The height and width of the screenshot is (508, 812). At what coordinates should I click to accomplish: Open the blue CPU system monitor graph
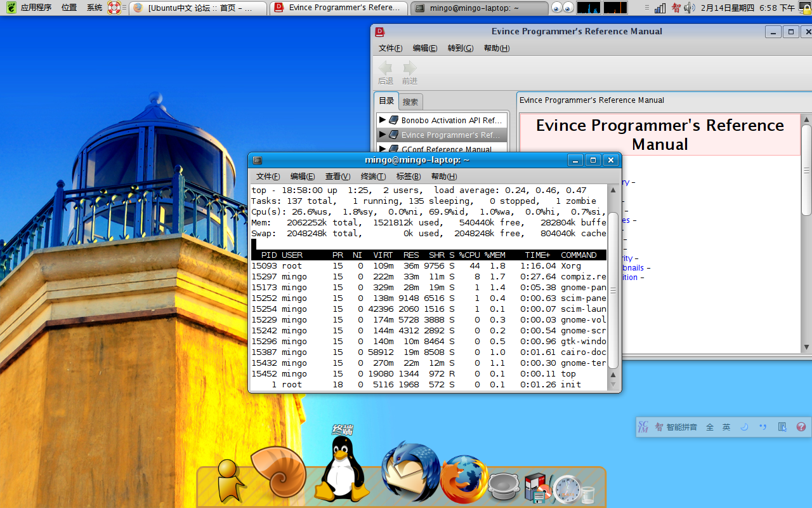[x=588, y=8]
